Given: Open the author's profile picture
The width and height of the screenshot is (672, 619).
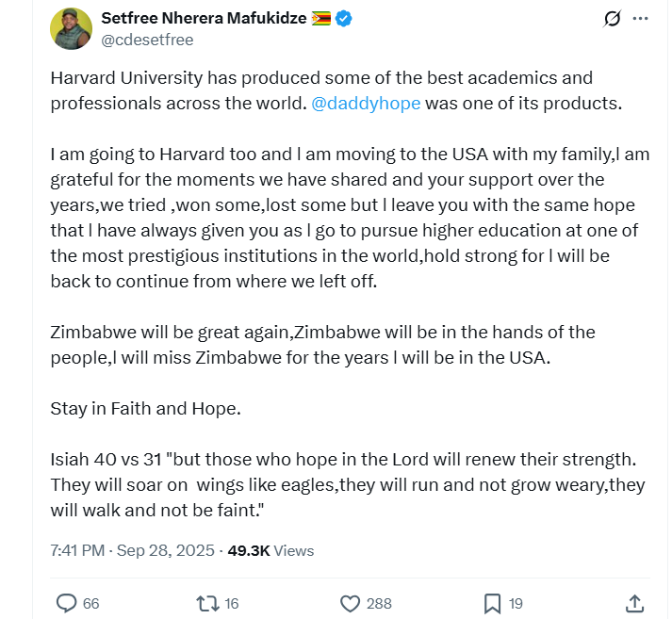Looking at the screenshot, I should click(x=71, y=28).
